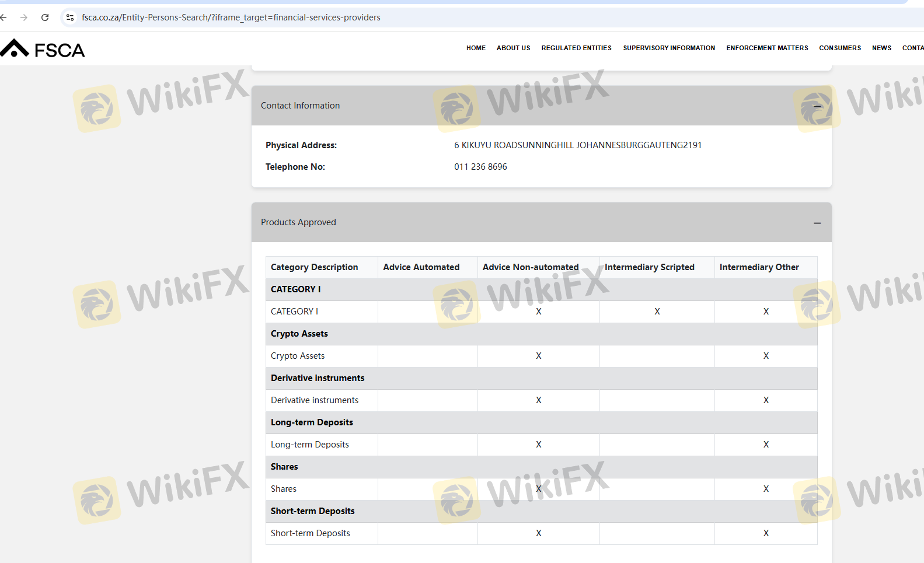Open the Regulated Entities menu
Screen dimensions: 924x563
pos(576,48)
